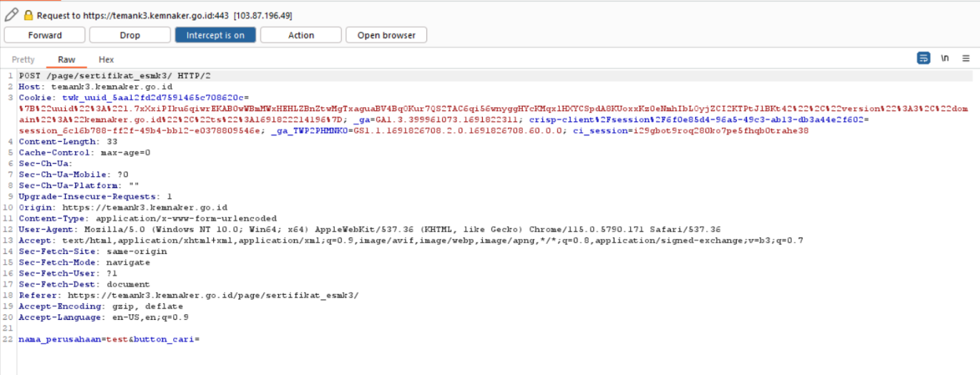Viewport: 980px width, 375px height.
Task: Toggle the \n non-printable characters icon
Action: coord(945,59)
